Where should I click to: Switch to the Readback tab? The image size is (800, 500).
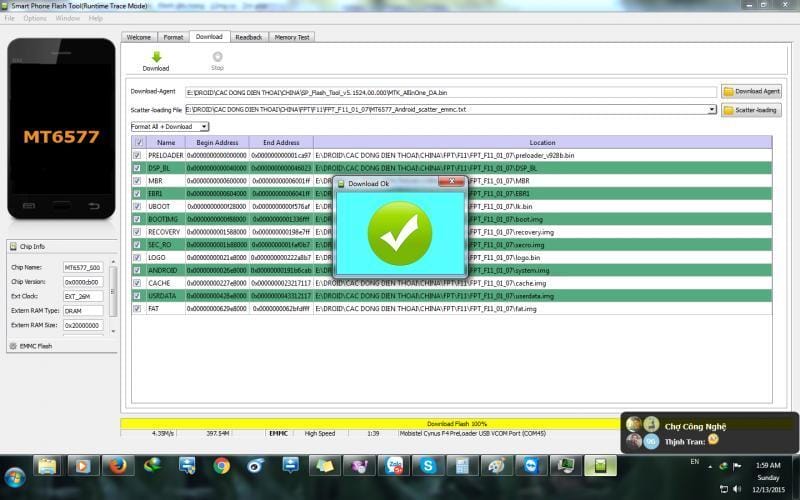[248, 37]
